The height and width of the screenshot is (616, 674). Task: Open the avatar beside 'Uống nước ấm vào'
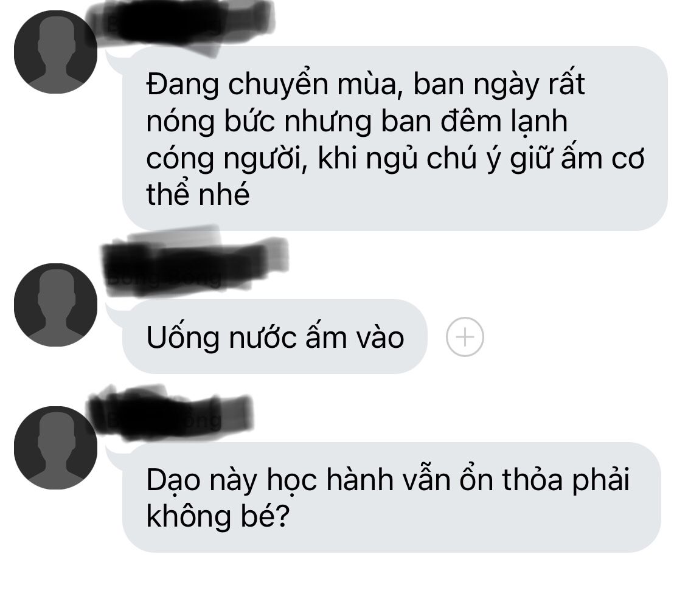click(55, 305)
